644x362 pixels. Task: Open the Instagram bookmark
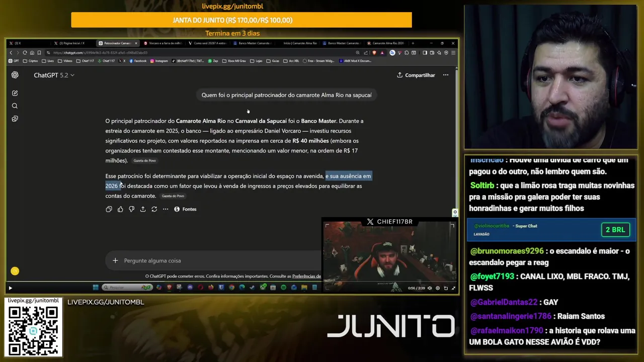click(x=159, y=61)
